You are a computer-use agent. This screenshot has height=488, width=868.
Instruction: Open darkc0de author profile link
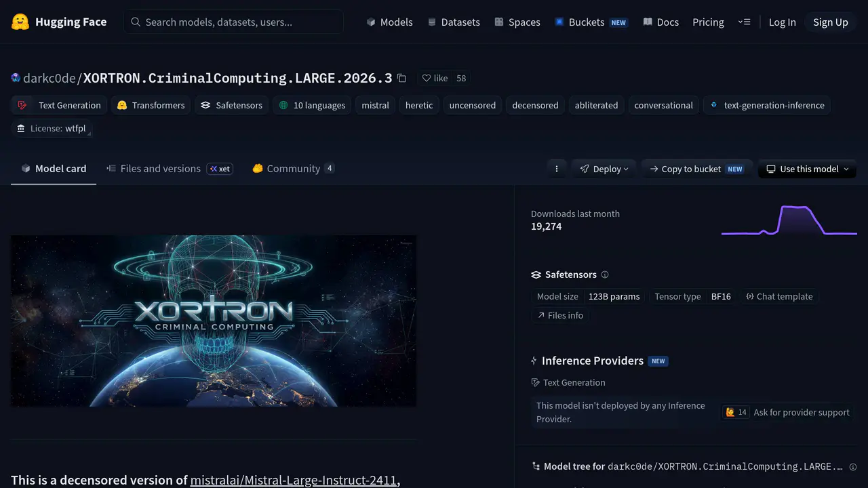(50, 78)
